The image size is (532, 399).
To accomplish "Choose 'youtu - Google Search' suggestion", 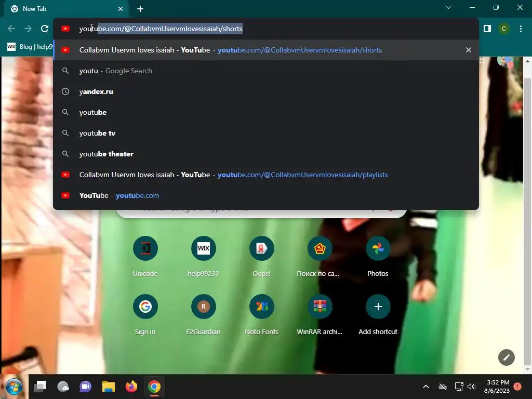I will tap(265, 71).
